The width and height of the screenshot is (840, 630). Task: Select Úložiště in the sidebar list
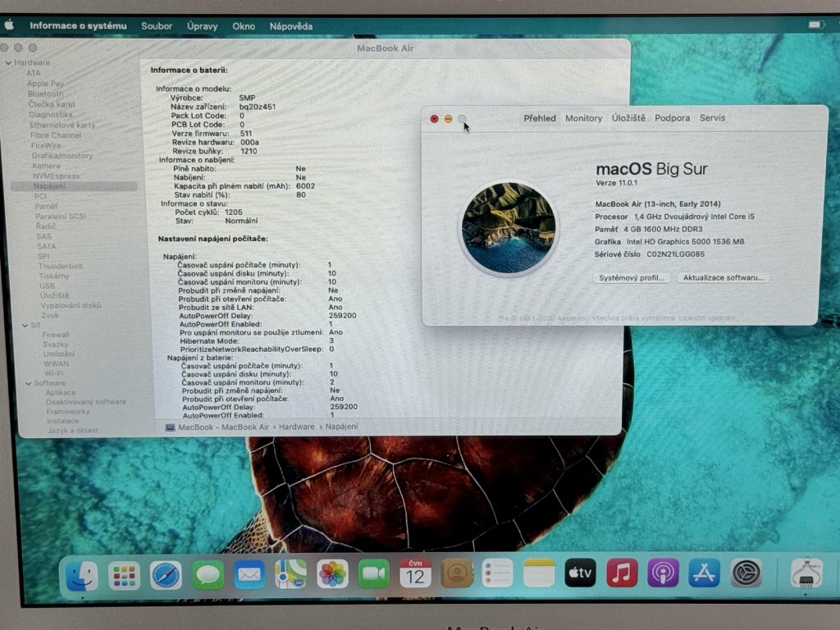click(53, 295)
